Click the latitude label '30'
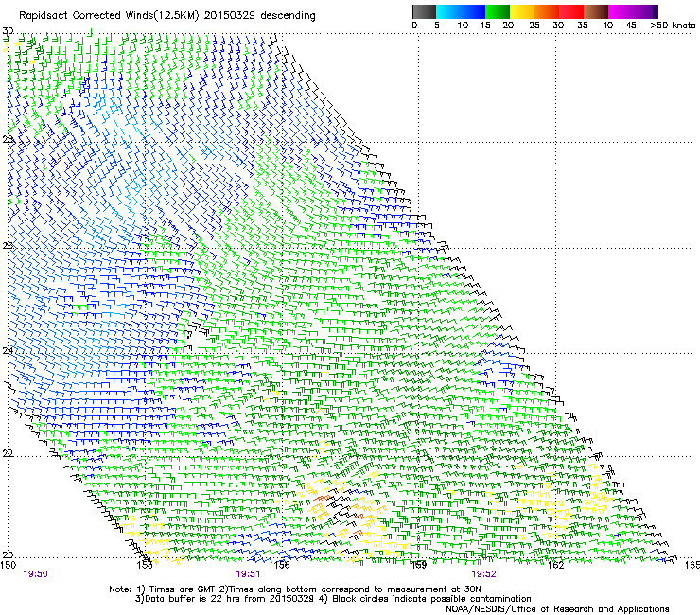The height and width of the screenshot is (615, 700). coord(8,31)
